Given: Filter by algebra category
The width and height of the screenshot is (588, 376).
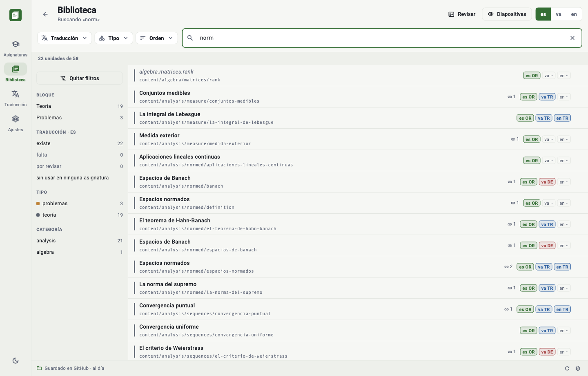Looking at the screenshot, I should 80,252.
